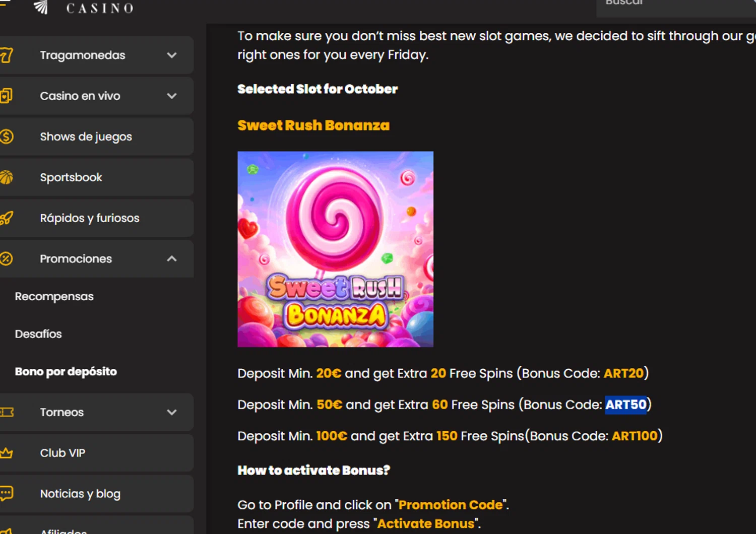Open the Desafíos submenu link
Screen dimensions: 756x534
38,334
